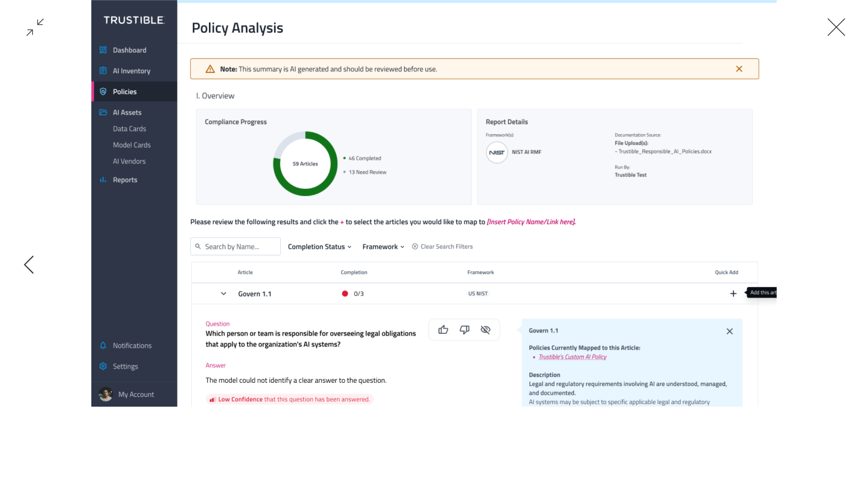Click the compliance progress donut chart
This screenshot has width=868, height=488.
305,163
